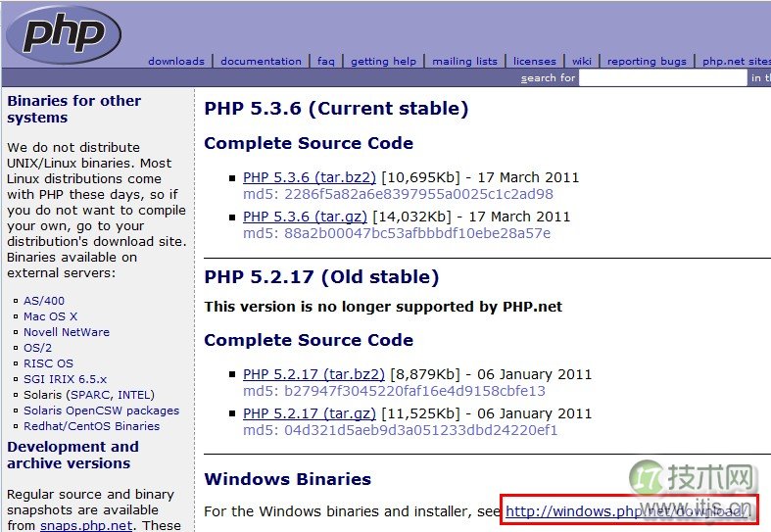Image resolution: width=771 pixels, height=532 pixels.
Task: Open the AS/400 binaries link
Action: (x=44, y=301)
